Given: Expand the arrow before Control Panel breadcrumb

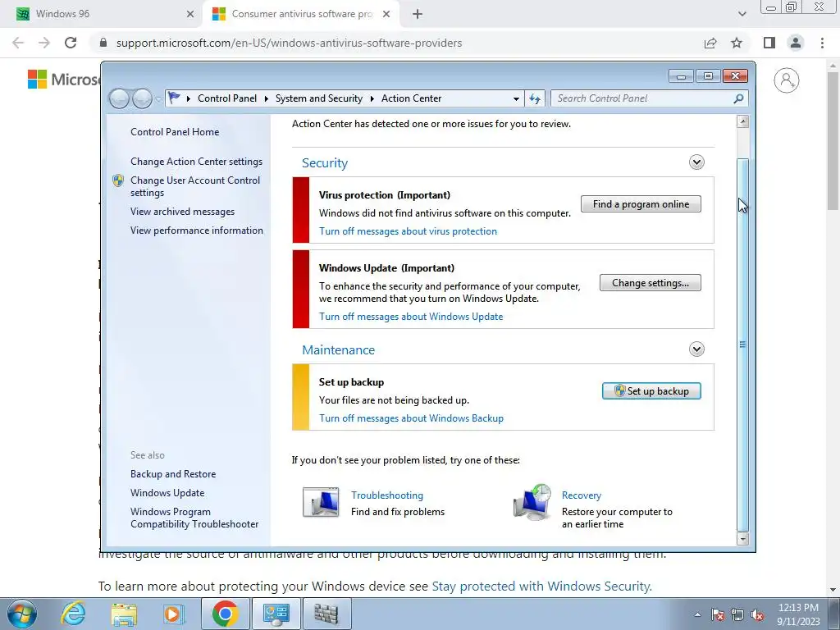Looking at the screenshot, I should (x=189, y=98).
